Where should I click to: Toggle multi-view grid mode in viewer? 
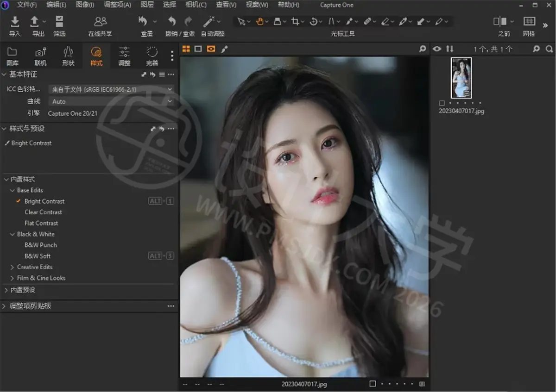point(186,49)
